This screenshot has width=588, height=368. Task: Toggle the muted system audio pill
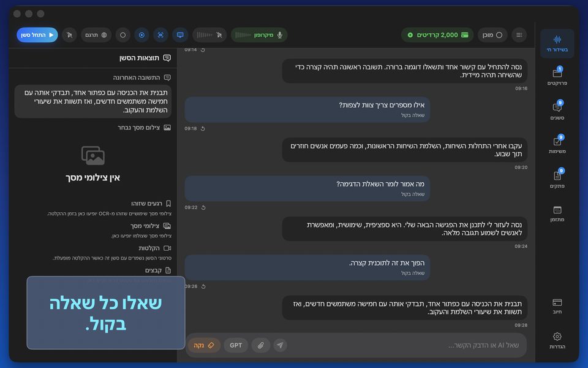pos(209,35)
